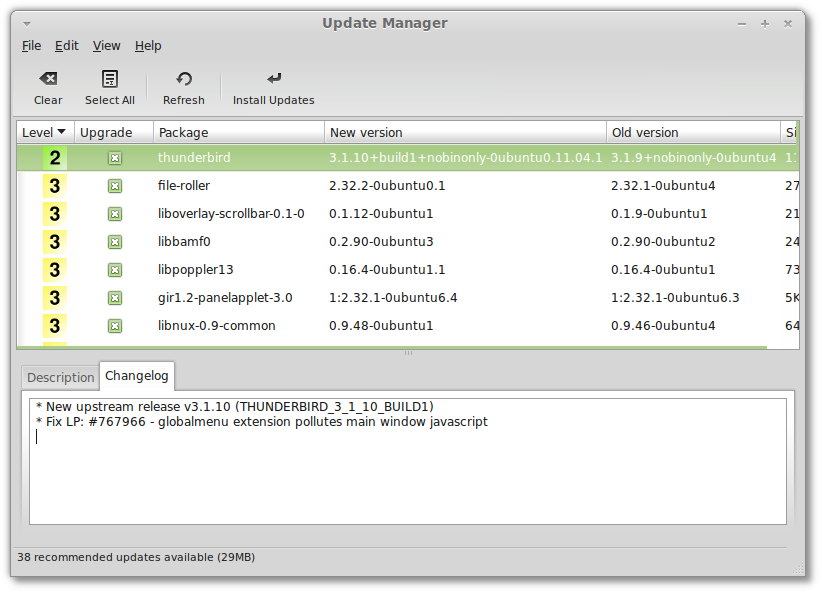This screenshot has width=822, height=593.
Task: Select the libnux-0.9-common package name
Action: (x=217, y=326)
